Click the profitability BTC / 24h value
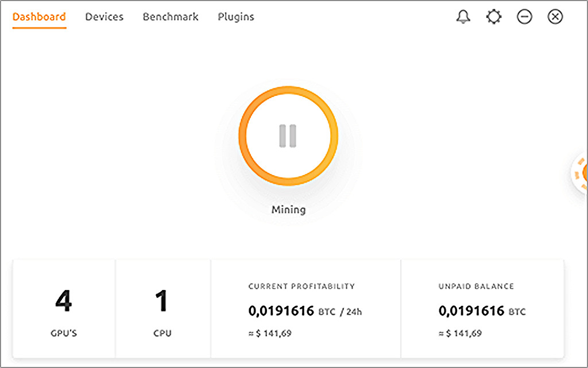This screenshot has height=368, width=588. (305, 312)
